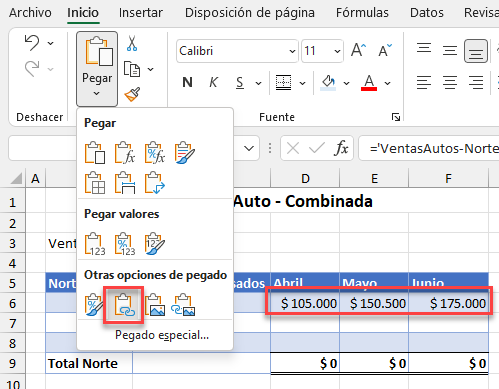The image size is (499, 389).
Task: Open the Copy options dropdown arrow
Action: point(150,69)
